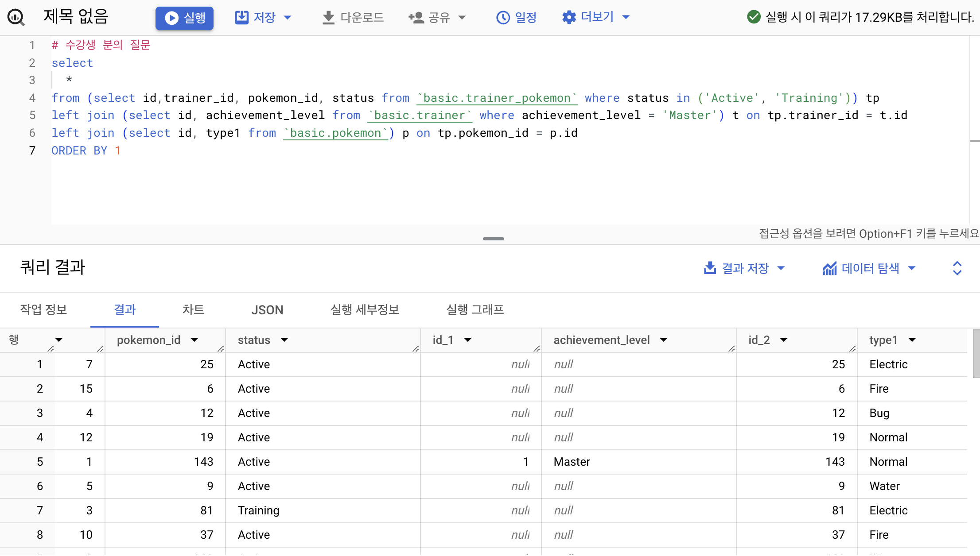Open the 실행 세부정보 tab
The height and width of the screenshot is (556, 980).
click(365, 309)
